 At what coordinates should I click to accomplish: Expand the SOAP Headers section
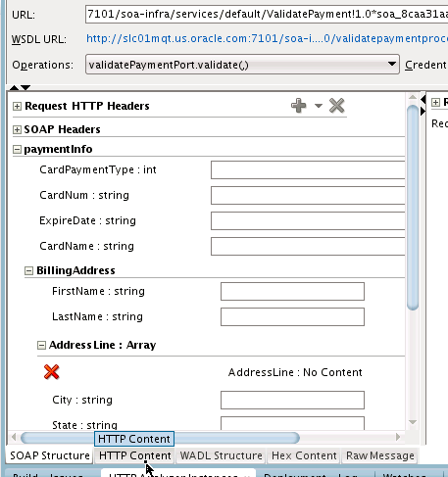(x=17, y=129)
